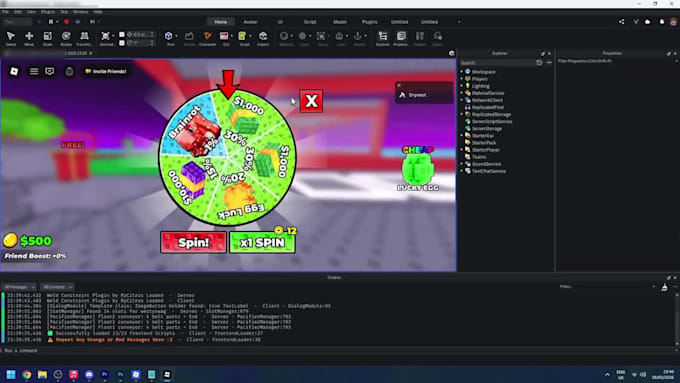The image size is (680, 383).
Task: Open the in-game hamburger menu
Action: (33, 71)
